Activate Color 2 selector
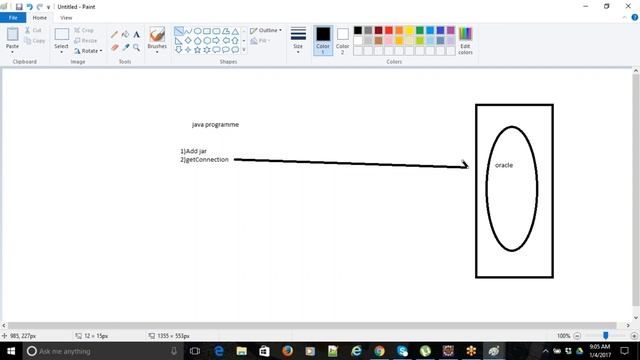 (x=342, y=40)
